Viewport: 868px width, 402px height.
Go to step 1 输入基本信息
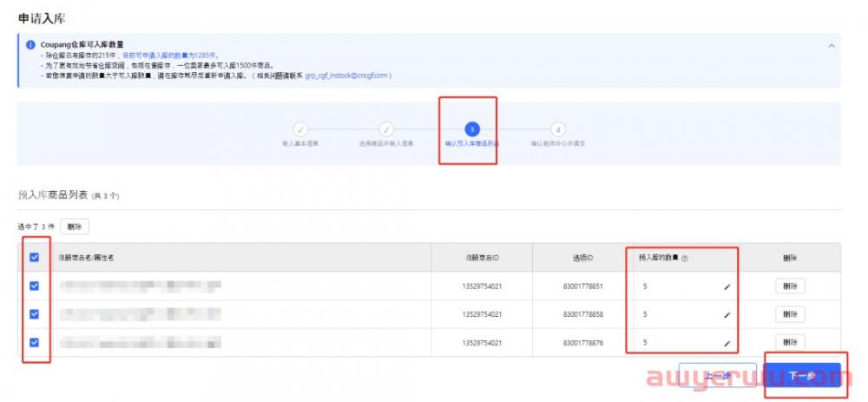tap(300, 129)
